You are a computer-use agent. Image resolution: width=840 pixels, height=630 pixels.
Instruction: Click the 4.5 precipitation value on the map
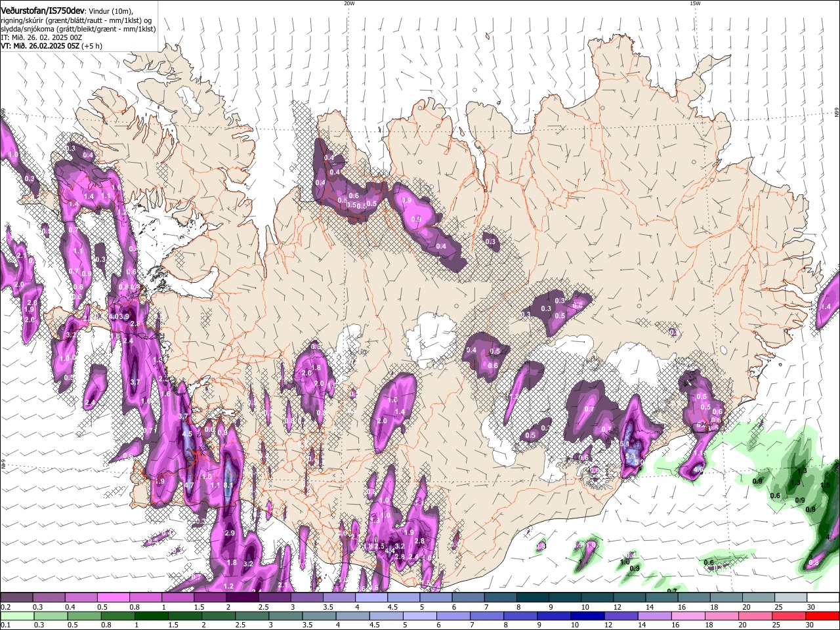click(187, 434)
